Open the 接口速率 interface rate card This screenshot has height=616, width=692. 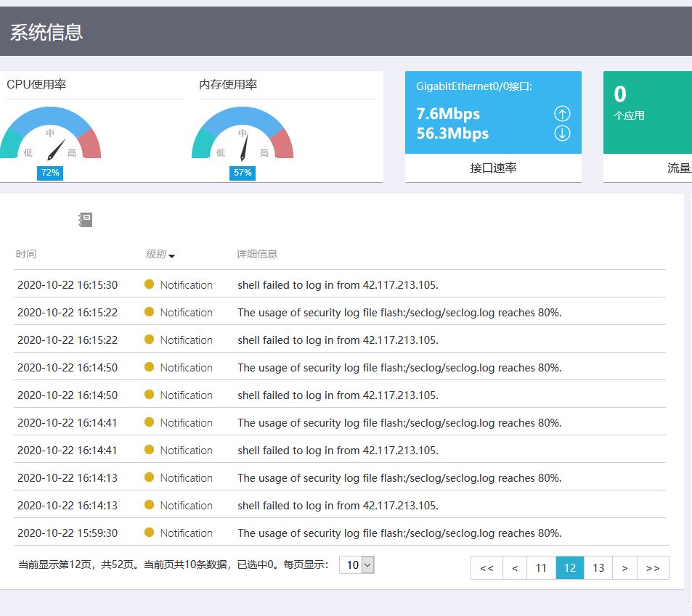(493, 126)
